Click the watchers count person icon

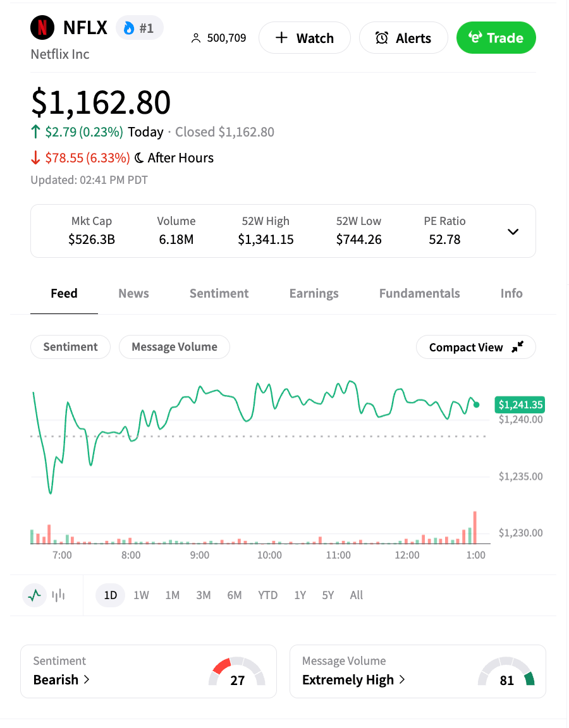click(x=195, y=39)
